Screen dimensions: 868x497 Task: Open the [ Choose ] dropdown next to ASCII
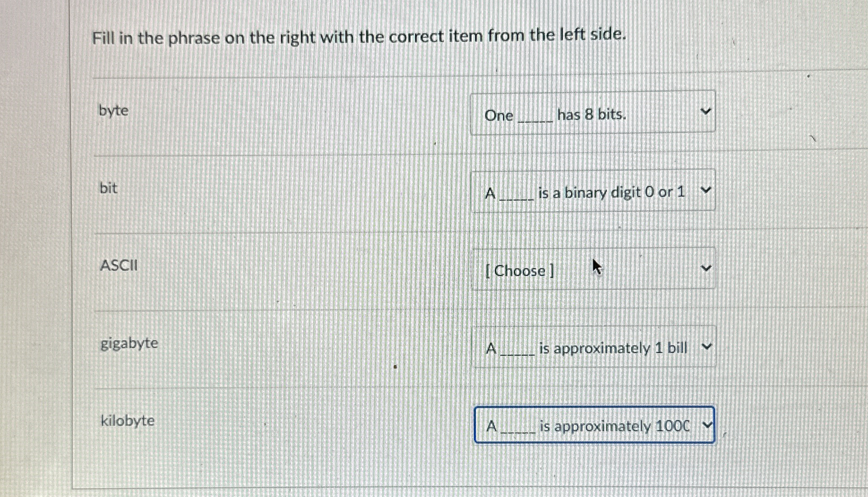click(591, 268)
